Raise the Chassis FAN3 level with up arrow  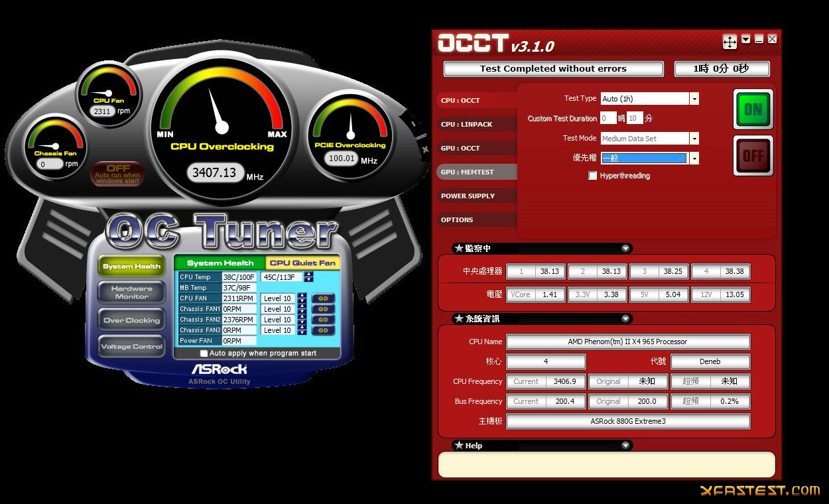tap(302, 328)
